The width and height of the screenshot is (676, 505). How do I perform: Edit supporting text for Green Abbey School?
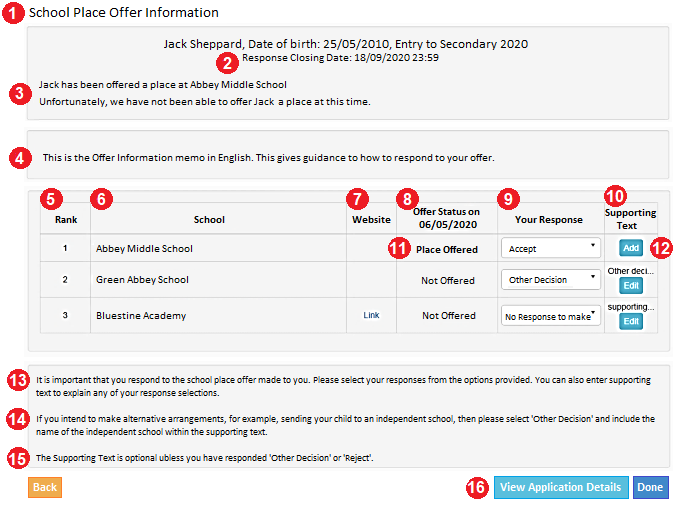click(631, 285)
